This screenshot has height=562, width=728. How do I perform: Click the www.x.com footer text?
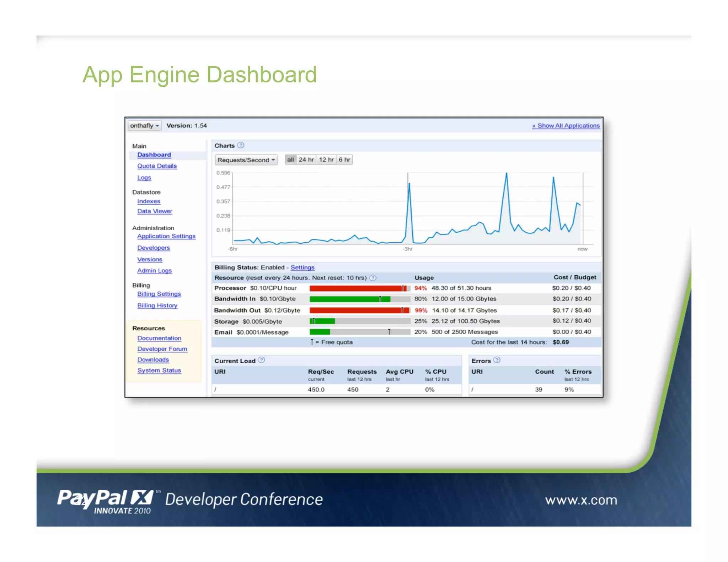[x=581, y=500]
